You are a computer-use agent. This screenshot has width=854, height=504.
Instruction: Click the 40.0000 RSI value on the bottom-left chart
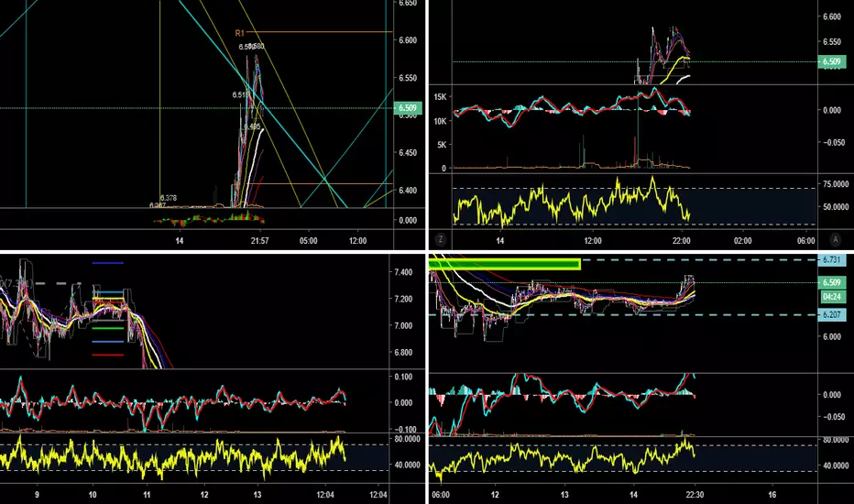coord(408,466)
